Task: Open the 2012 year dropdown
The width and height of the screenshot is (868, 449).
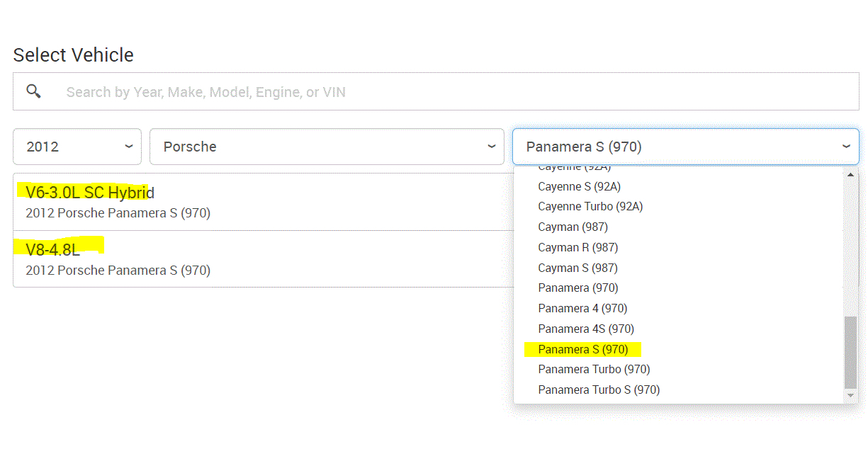Action: [77, 147]
